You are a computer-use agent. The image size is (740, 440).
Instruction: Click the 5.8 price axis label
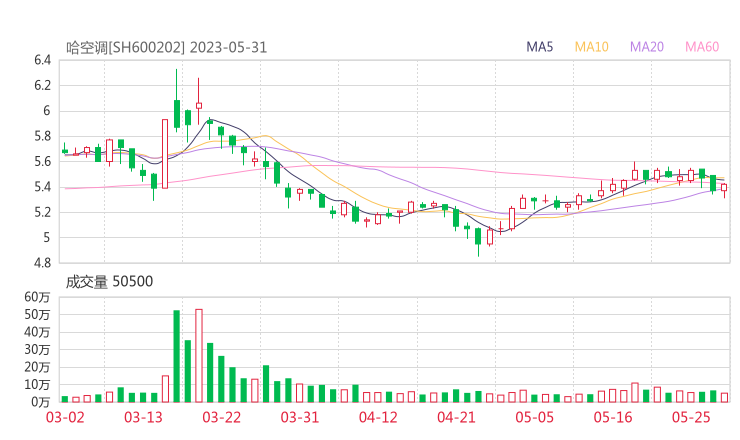coord(42,136)
